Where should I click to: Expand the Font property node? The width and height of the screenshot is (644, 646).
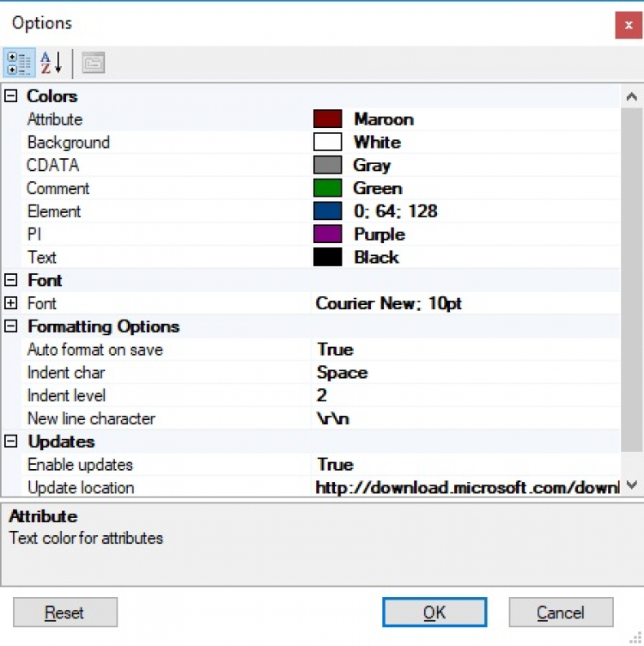pyautogui.click(x=11, y=303)
